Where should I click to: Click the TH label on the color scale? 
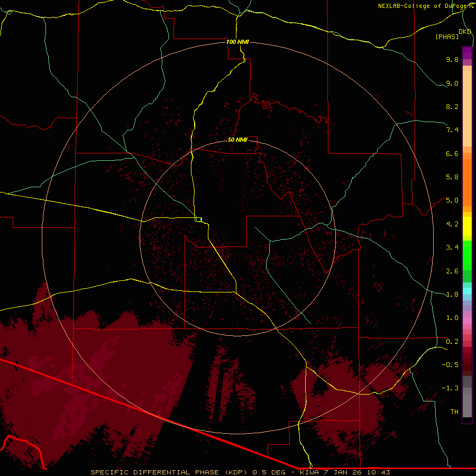tap(454, 411)
